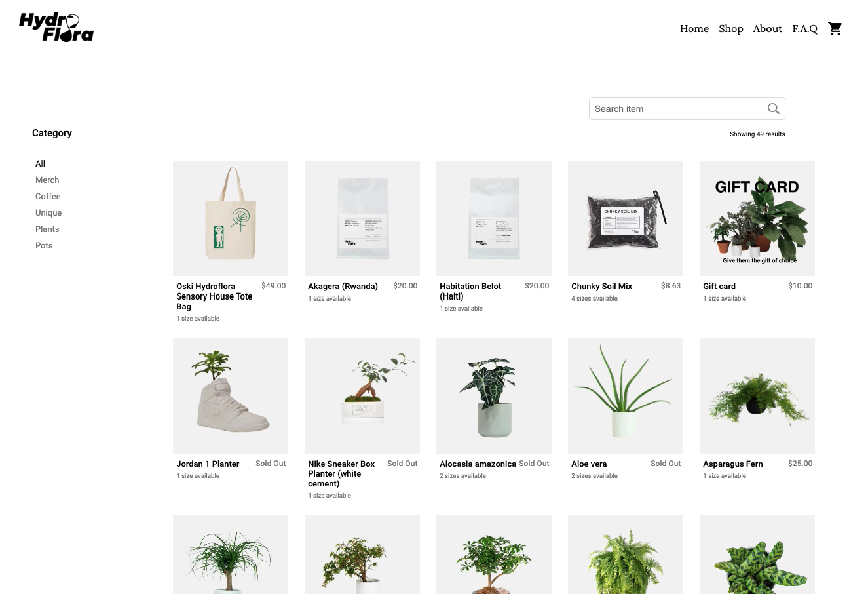
Task: Open the Gift card product image
Action: [x=757, y=218]
